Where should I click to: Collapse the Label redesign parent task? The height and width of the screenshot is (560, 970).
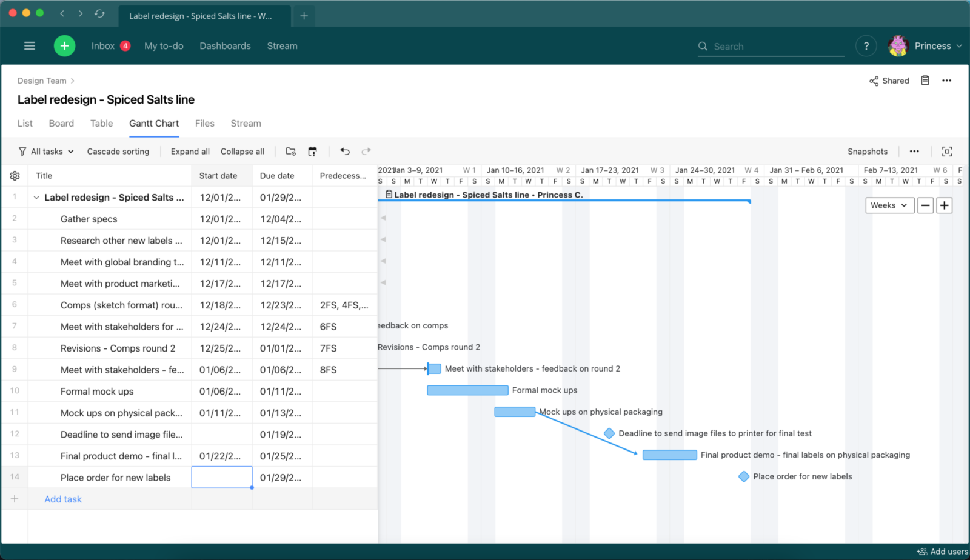[x=36, y=198]
